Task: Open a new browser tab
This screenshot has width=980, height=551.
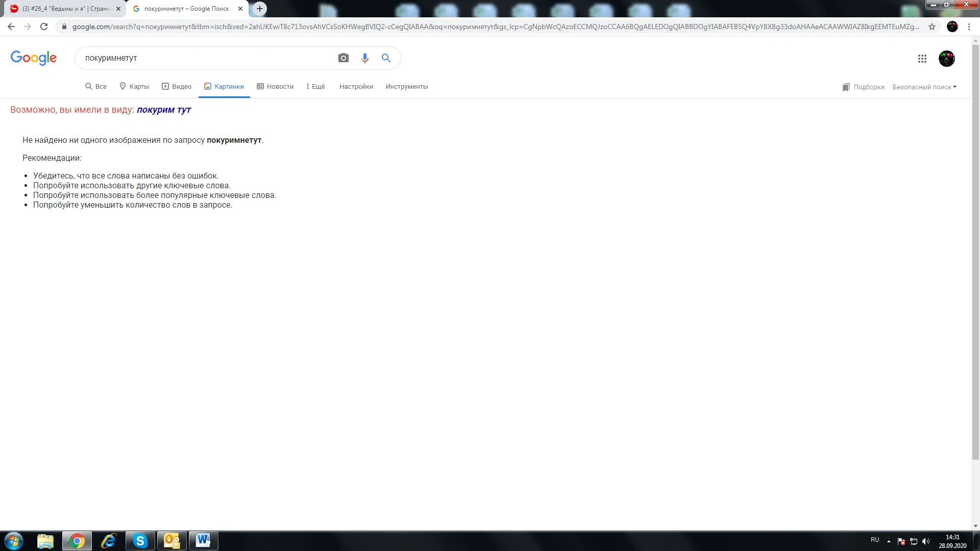Action: click(260, 9)
